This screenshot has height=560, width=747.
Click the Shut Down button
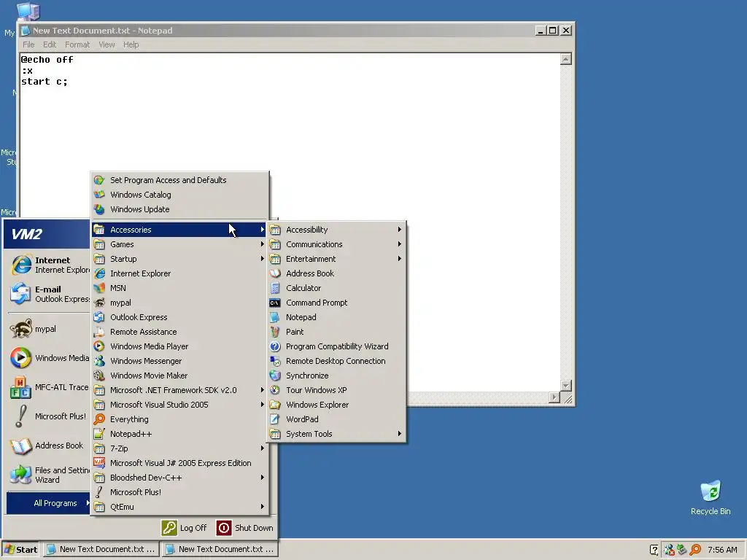coord(245,528)
